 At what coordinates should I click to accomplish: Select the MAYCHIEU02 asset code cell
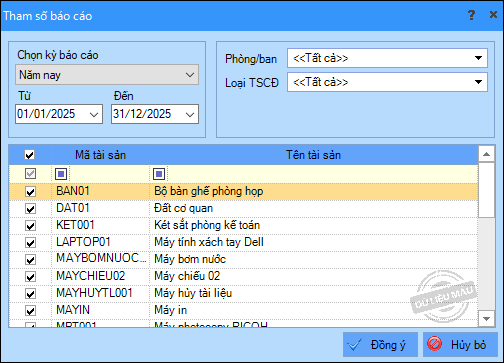(x=100, y=276)
